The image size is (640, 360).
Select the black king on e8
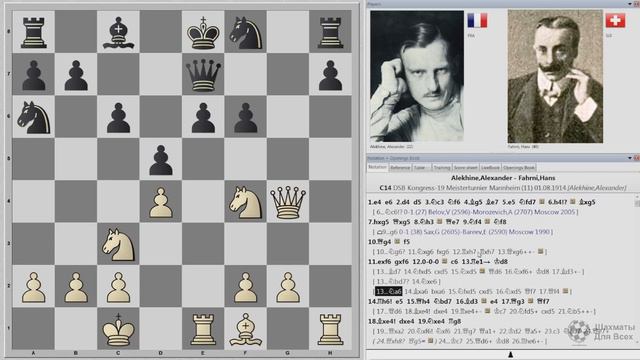pyautogui.click(x=203, y=33)
